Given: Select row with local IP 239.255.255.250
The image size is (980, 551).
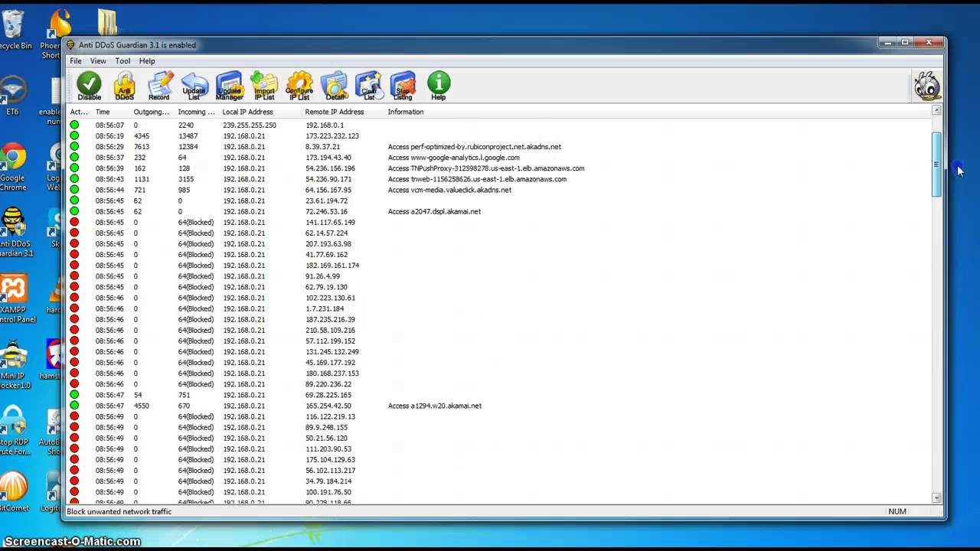Looking at the screenshot, I should pos(500,125).
